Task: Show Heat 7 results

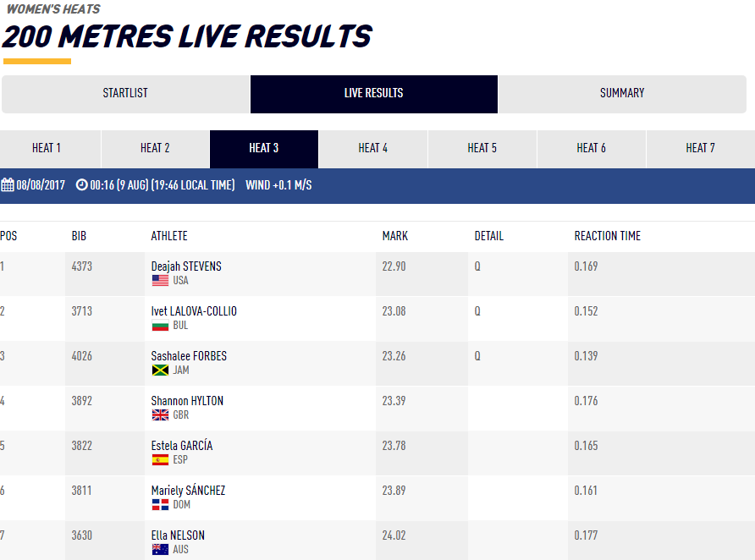Action: click(x=700, y=149)
